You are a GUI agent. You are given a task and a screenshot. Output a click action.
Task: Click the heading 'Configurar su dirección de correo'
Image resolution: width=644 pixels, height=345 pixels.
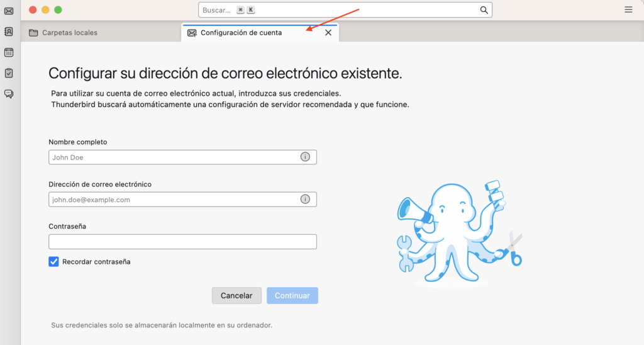pos(225,73)
